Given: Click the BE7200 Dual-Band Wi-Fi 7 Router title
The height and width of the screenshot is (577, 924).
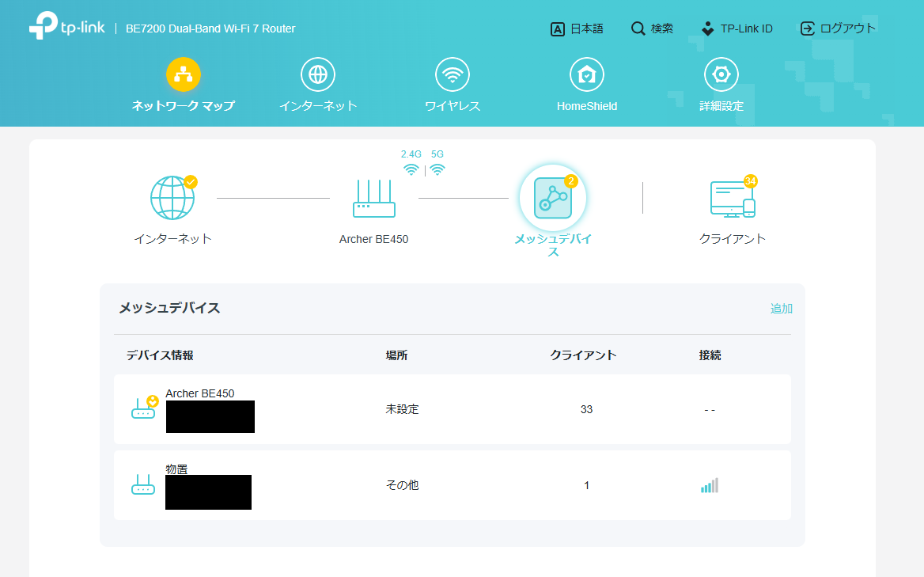Looking at the screenshot, I should [x=210, y=28].
